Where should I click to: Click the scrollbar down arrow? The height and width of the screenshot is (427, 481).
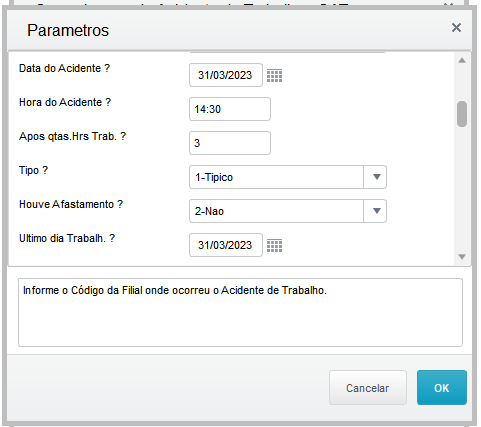(462, 257)
